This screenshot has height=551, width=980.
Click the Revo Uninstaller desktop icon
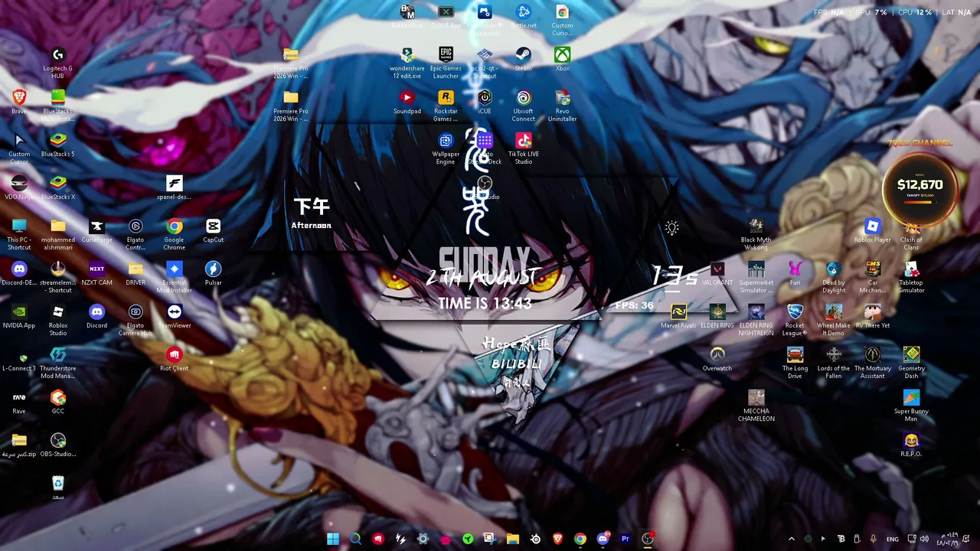click(x=563, y=106)
